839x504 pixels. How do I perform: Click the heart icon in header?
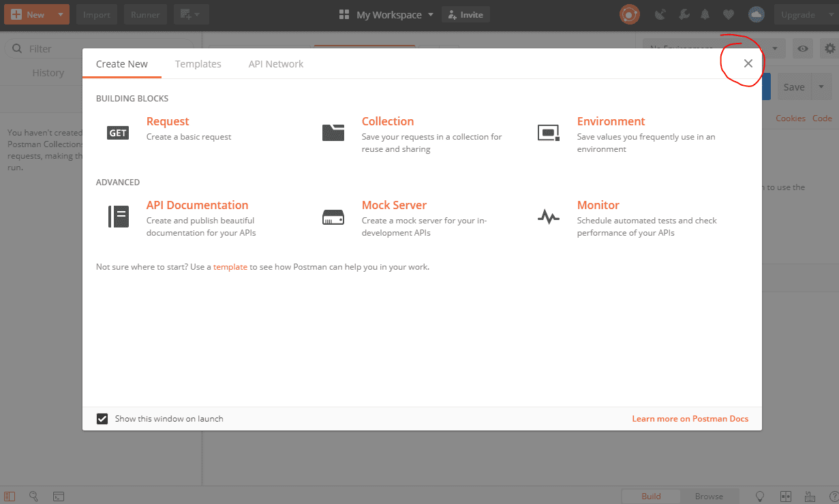[729, 14]
